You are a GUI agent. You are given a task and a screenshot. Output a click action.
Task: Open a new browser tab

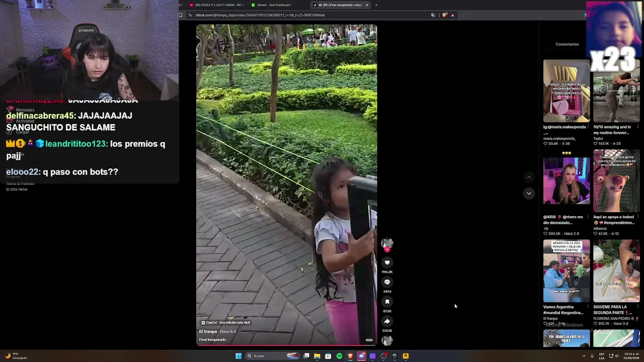(376, 5)
